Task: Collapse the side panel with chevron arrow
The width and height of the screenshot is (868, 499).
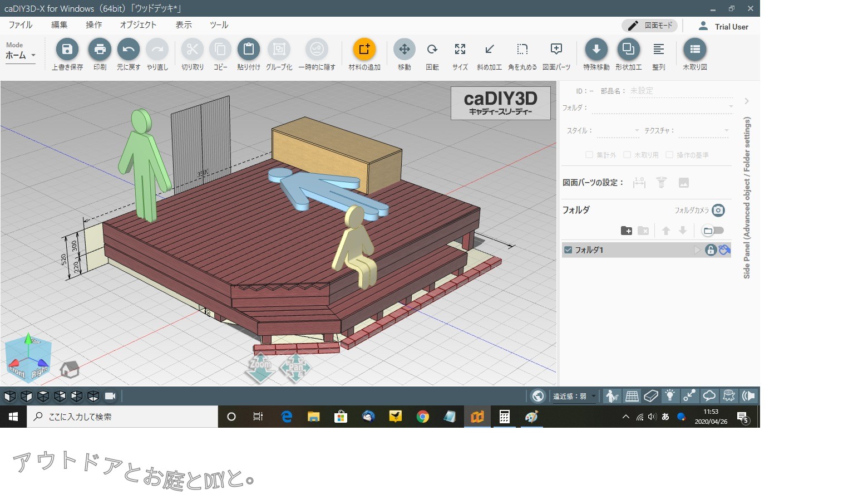Action: 747,101
